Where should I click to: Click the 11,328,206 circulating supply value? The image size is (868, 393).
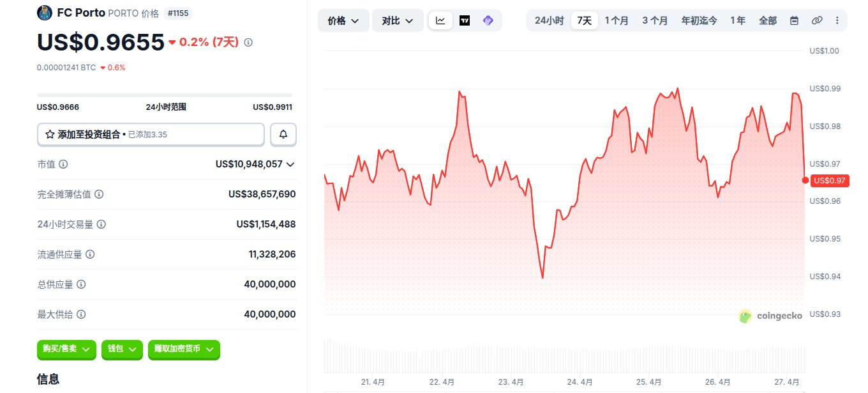click(x=272, y=254)
